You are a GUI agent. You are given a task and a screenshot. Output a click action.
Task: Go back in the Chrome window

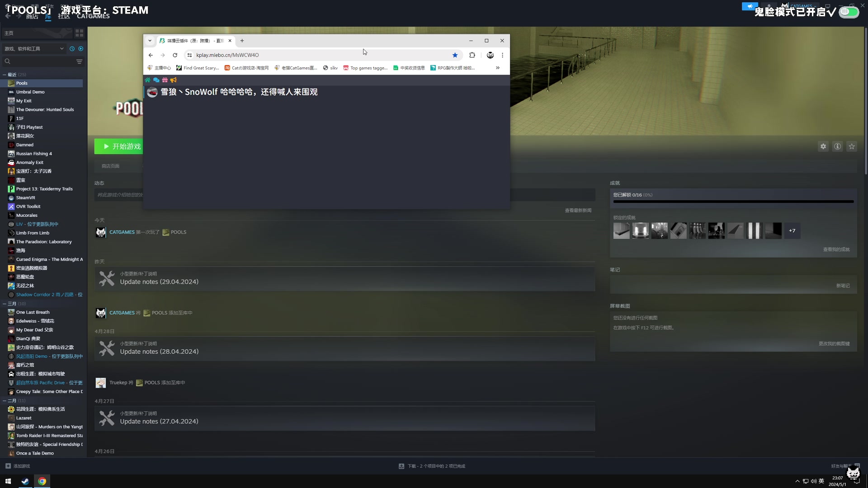coord(151,55)
